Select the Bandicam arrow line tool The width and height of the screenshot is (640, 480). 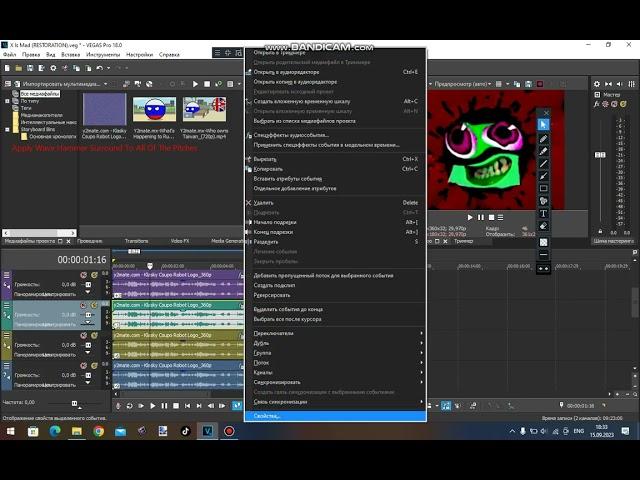pyautogui.click(x=543, y=176)
